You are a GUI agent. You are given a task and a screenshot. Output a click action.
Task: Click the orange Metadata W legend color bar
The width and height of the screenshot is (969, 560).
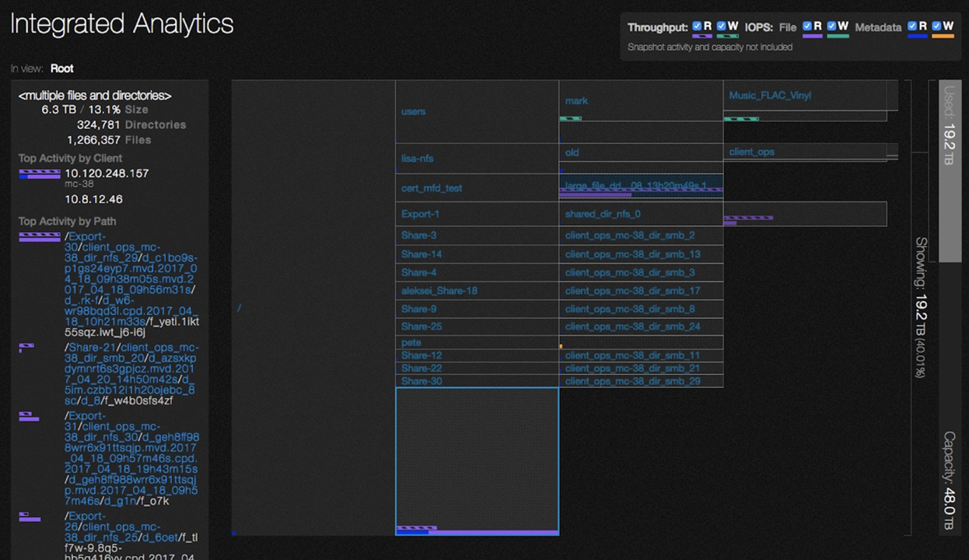pos(943,36)
